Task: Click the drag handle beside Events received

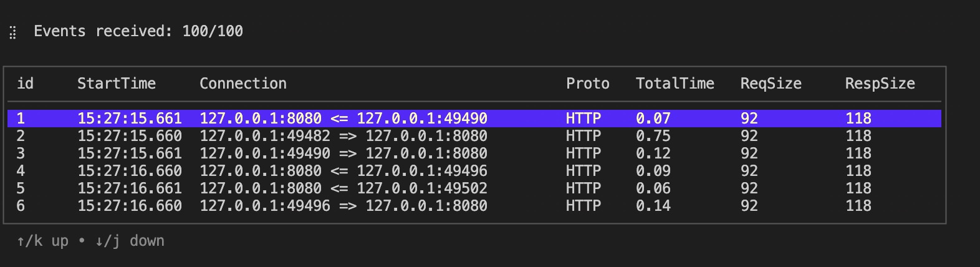Action: (12, 32)
